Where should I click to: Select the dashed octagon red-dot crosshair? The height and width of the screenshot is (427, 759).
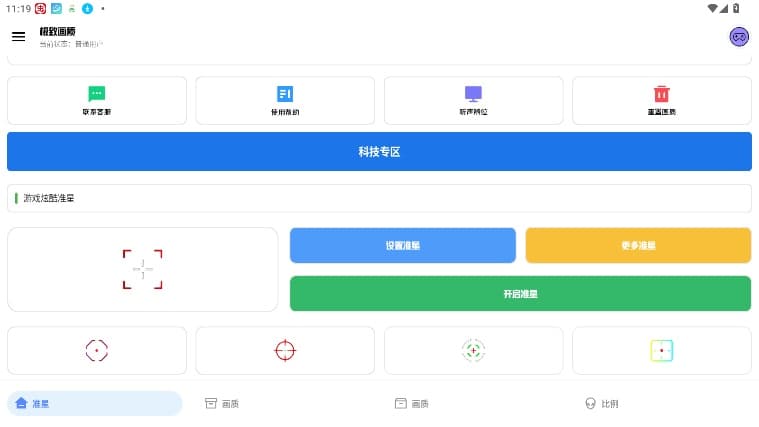coord(97,351)
